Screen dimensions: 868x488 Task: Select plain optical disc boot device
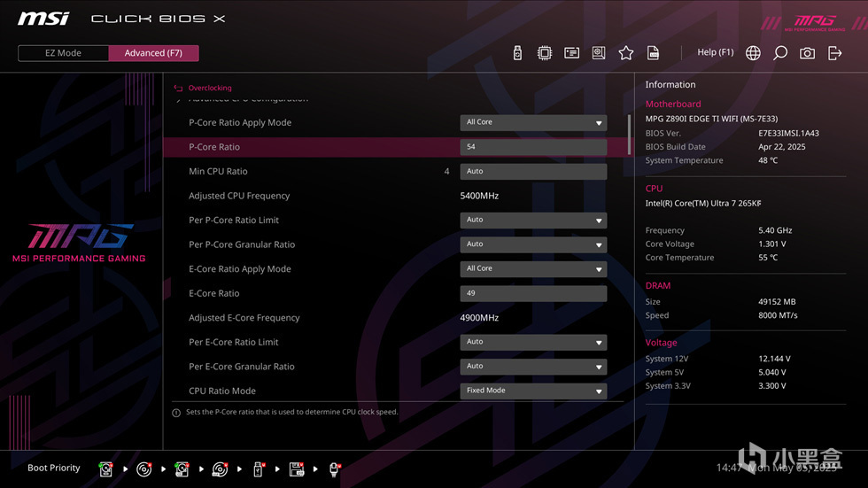[143, 469]
